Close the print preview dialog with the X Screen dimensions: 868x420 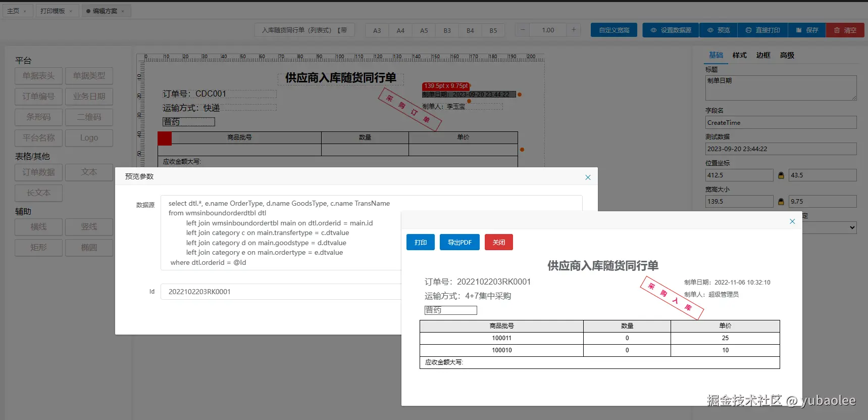point(792,221)
